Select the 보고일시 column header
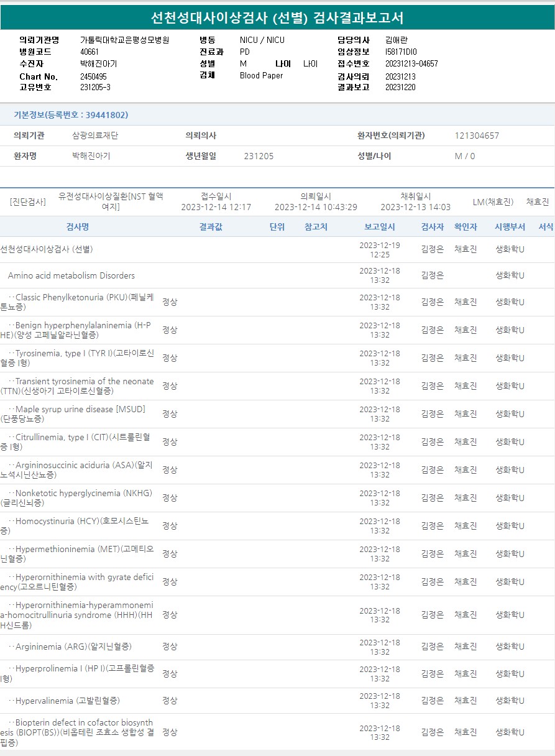555x756 pixels. (379, 227)
